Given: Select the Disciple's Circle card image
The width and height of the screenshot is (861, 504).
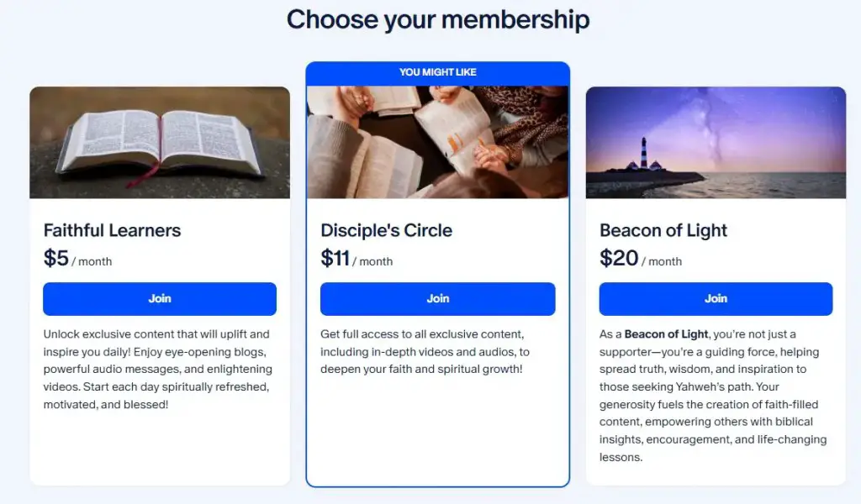Looking at the screenshot, I should pyautogui.click(x=437, y=141).
